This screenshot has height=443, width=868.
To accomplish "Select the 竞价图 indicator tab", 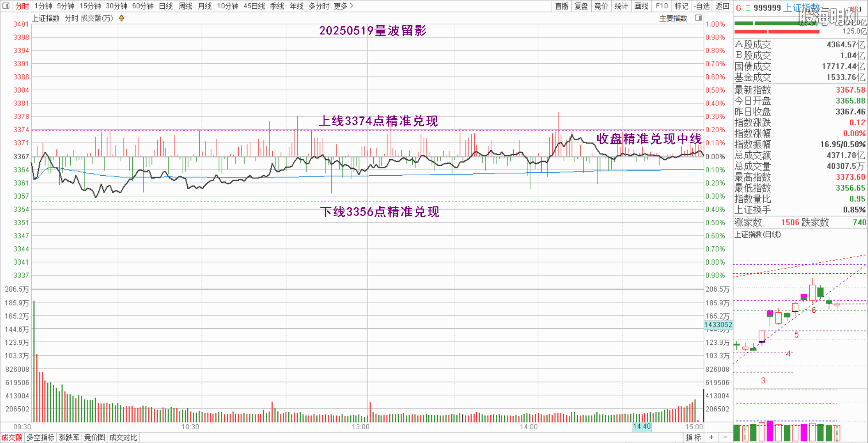I will pos(95,437).
